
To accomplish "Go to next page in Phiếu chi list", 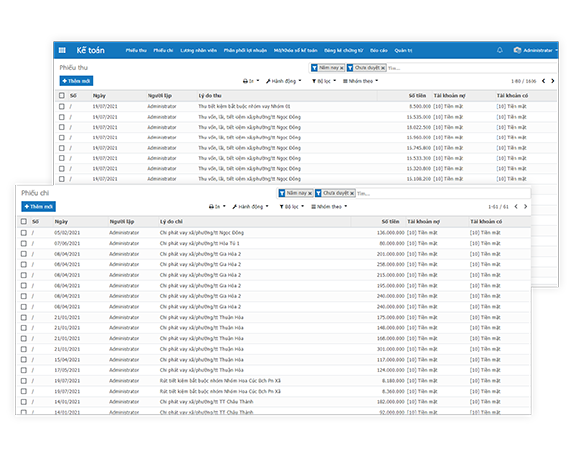I will (525, 206).
